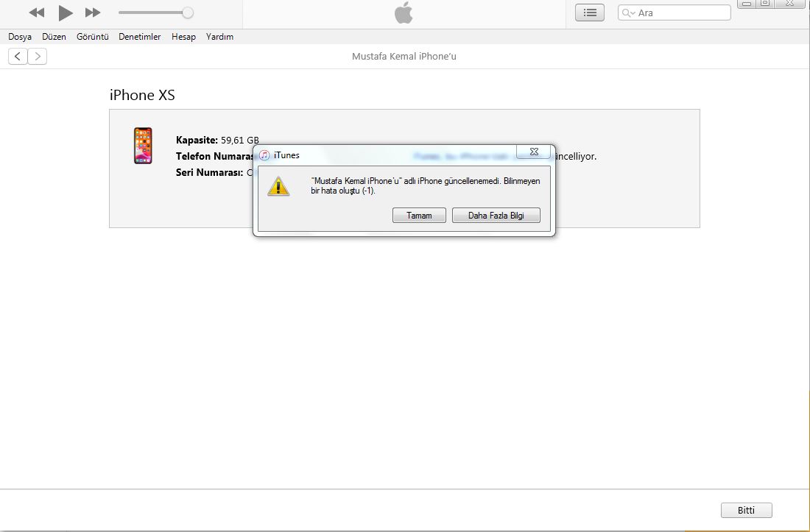The width and height of the screenshot is (810, 532).
Task: Open the Yardım menu
Action: point(219,37)
